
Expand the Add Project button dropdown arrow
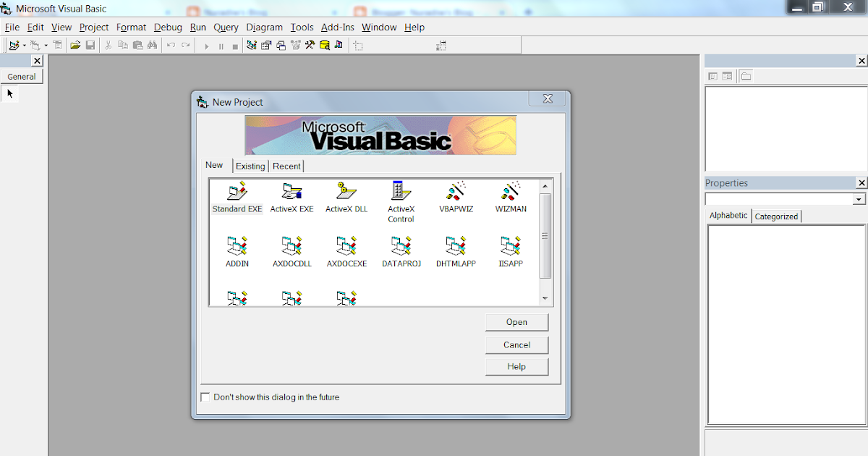(24, 44)
